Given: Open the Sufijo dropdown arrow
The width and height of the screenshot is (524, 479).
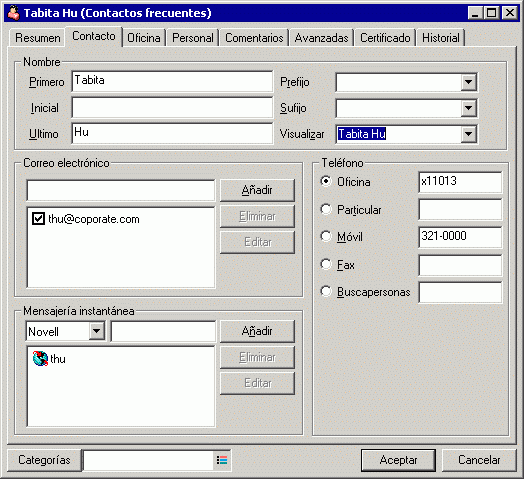Looking at the screenshot, I should pos(469,108).
